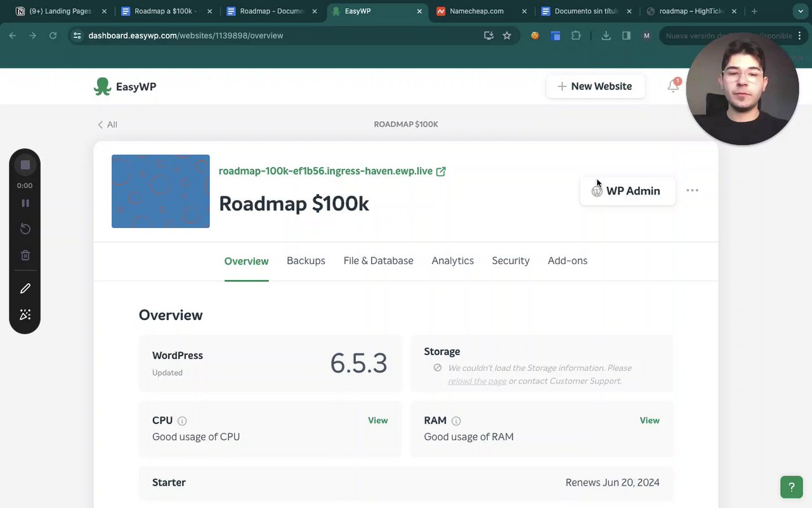Click the New Website button
This screenshot has height=508, width=812.
click(x=595, y=86)
